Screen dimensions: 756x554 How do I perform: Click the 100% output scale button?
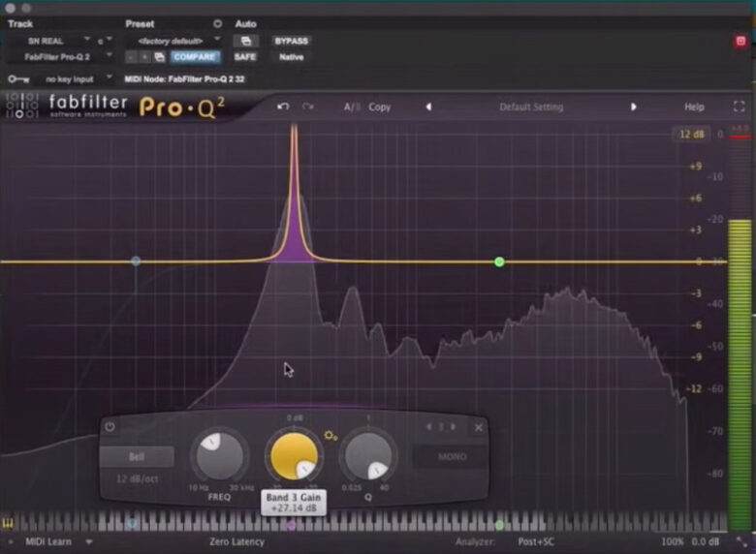pos(672,542)
